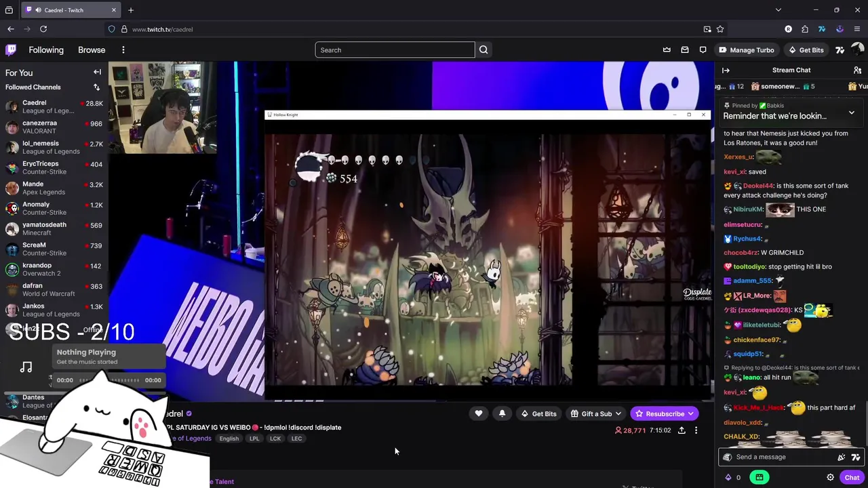
Task: Click the LCK stream tag
Action: 275,439
